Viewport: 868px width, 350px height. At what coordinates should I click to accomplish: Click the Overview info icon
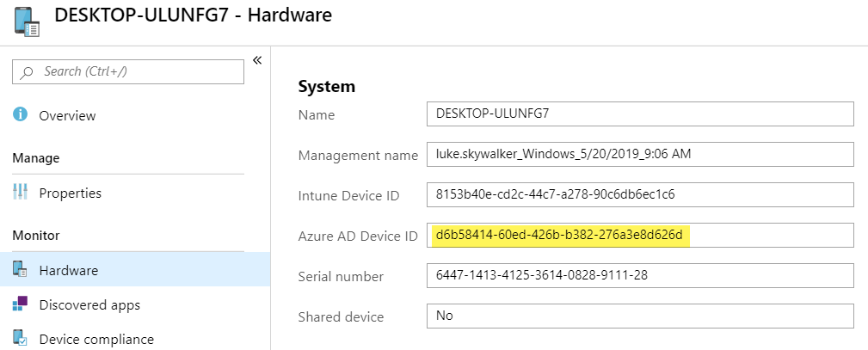point(21,115)
